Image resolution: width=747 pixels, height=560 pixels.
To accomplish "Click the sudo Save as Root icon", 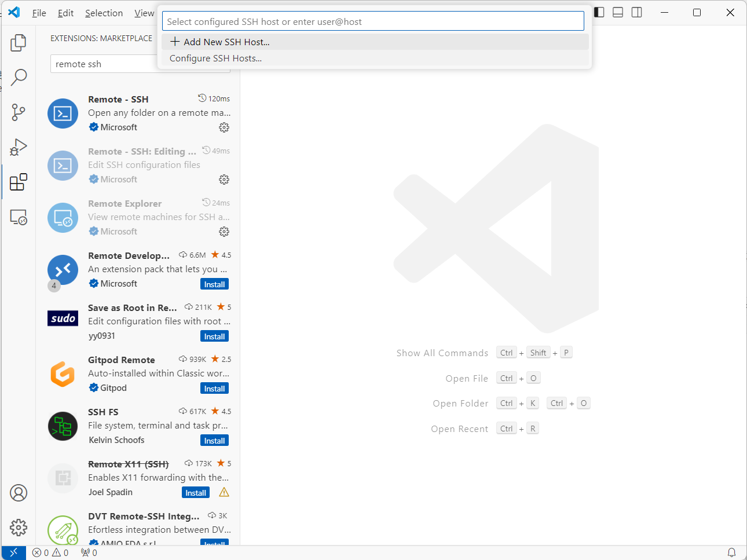I will (63, 319).
